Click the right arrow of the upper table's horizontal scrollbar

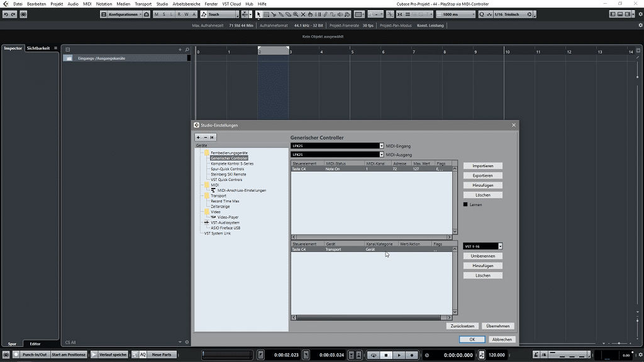(x=449, y=237)
